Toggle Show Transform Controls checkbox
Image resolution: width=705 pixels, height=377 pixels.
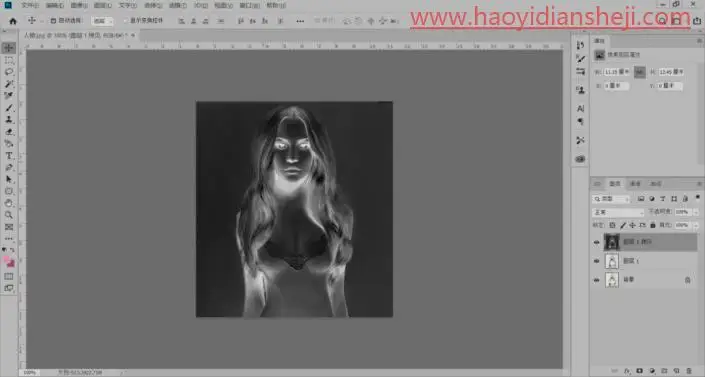126,21
